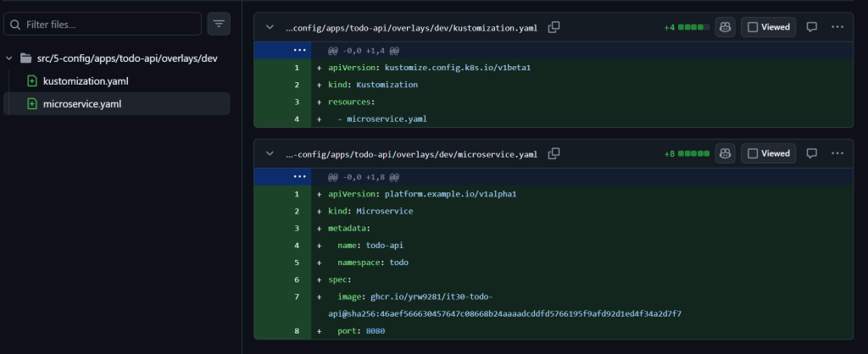Expand hidden lines in microservice.yaml diff
Viewport: 868px width, 354px height.
(299, 177)
